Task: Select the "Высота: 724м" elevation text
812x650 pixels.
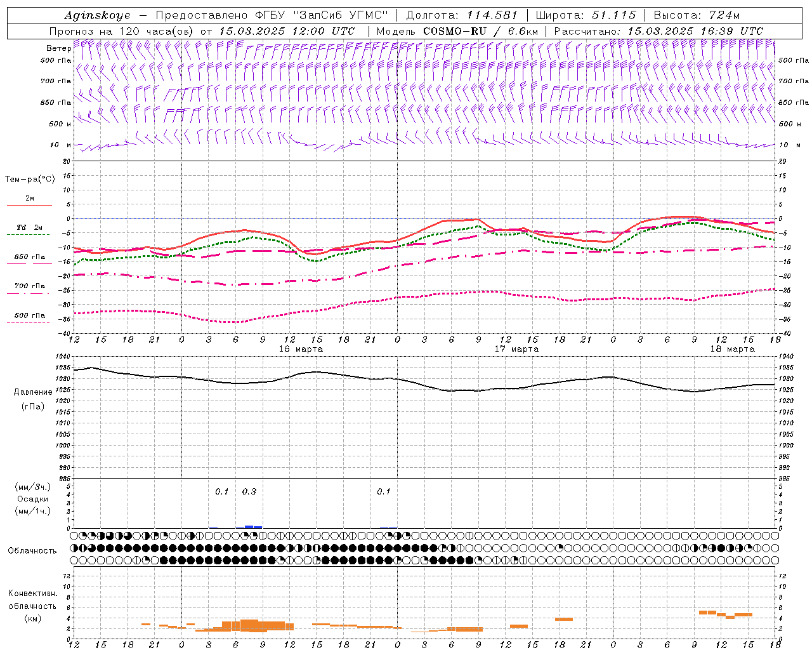Action: click(697, 15)
